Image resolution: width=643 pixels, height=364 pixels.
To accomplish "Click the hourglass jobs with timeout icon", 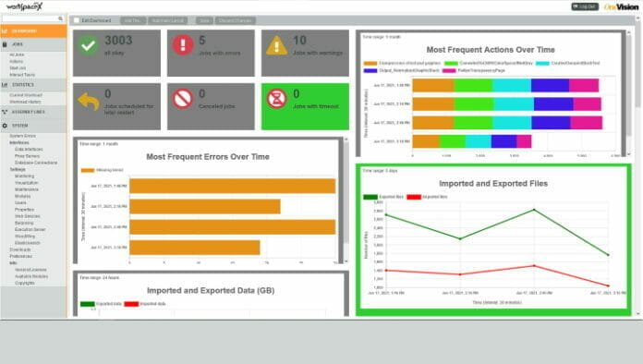I will tap(277, 99).
